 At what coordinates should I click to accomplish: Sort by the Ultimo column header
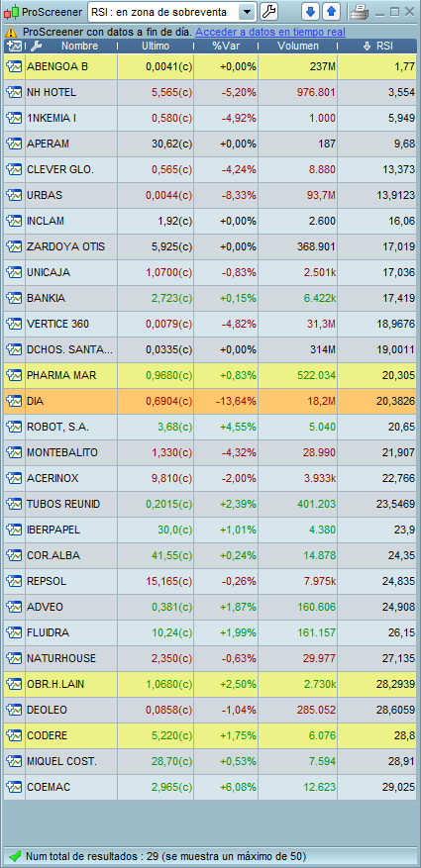click(156, 47)
